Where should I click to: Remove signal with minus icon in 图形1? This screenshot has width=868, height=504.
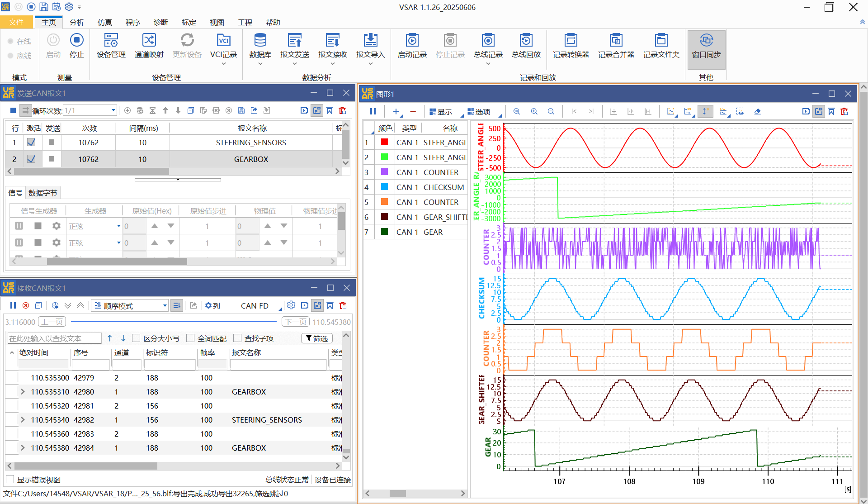tap(413, 111)
